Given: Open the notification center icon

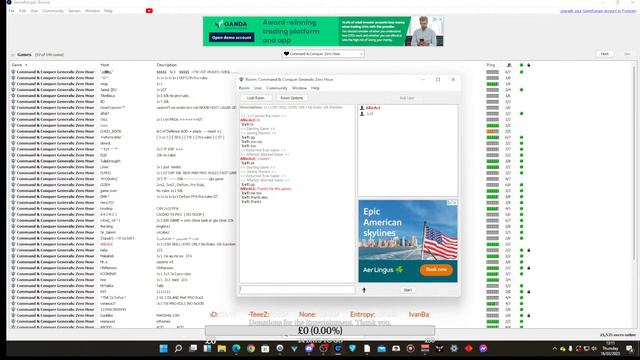Looking at the screenshot, I should coord(629,349).
